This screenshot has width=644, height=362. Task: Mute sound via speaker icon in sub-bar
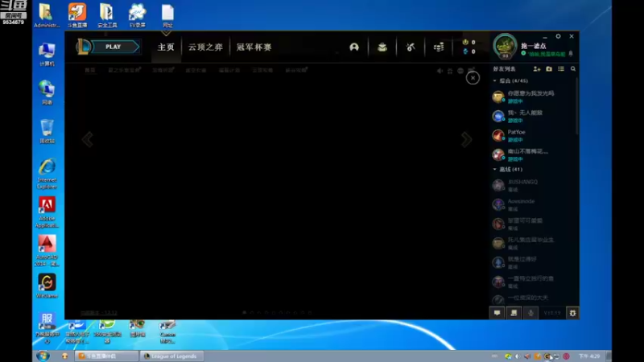[440, 71]
